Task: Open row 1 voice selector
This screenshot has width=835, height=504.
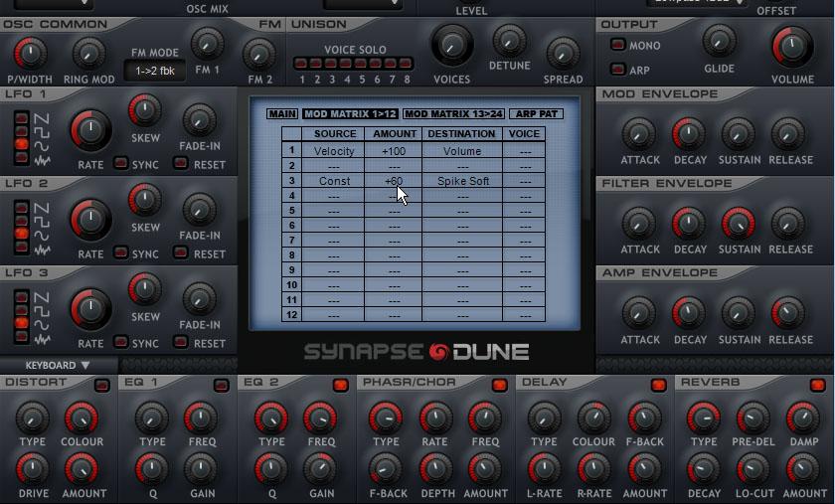Action: pos(525,151)
